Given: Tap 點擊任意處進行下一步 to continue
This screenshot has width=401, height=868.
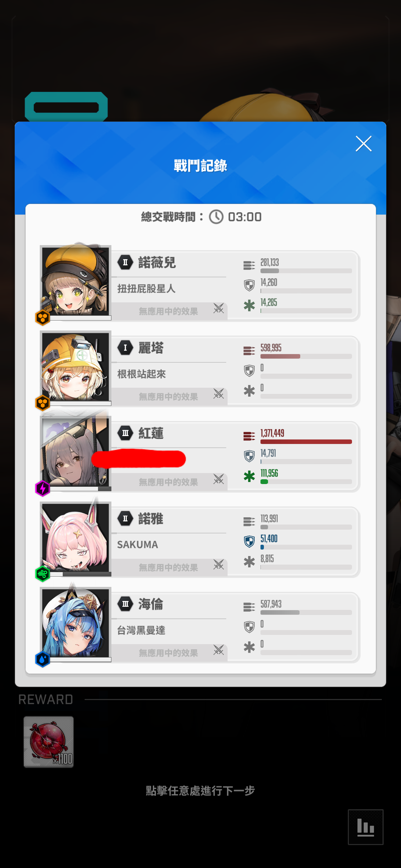Looking at the screenshot, I should coord(200,791).
